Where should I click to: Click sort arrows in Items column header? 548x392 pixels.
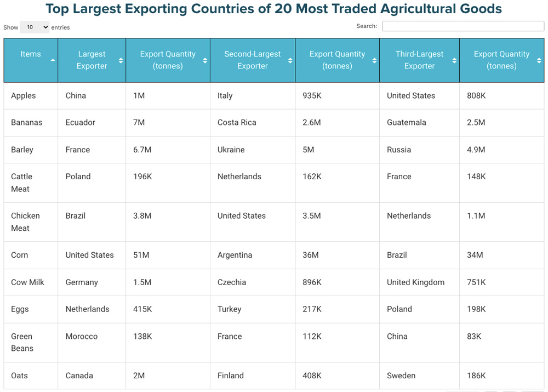[53, 60]
